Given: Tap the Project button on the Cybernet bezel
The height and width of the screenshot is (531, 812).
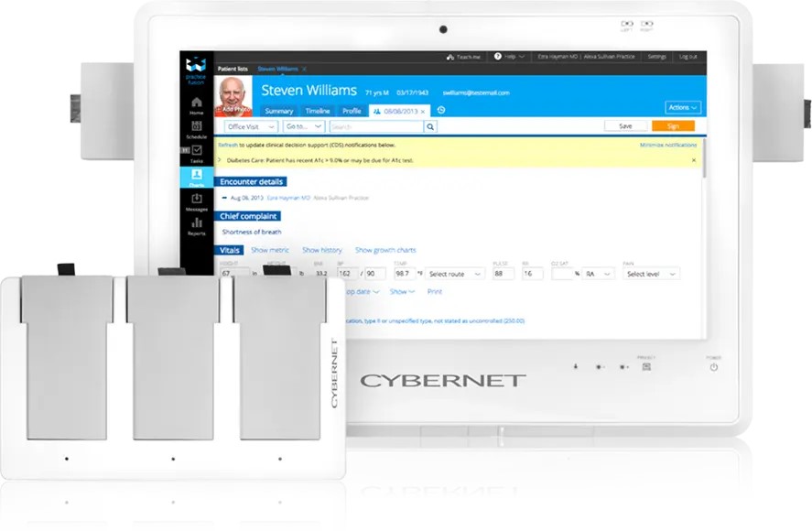Looking at the screenshot, I should 646,367.
